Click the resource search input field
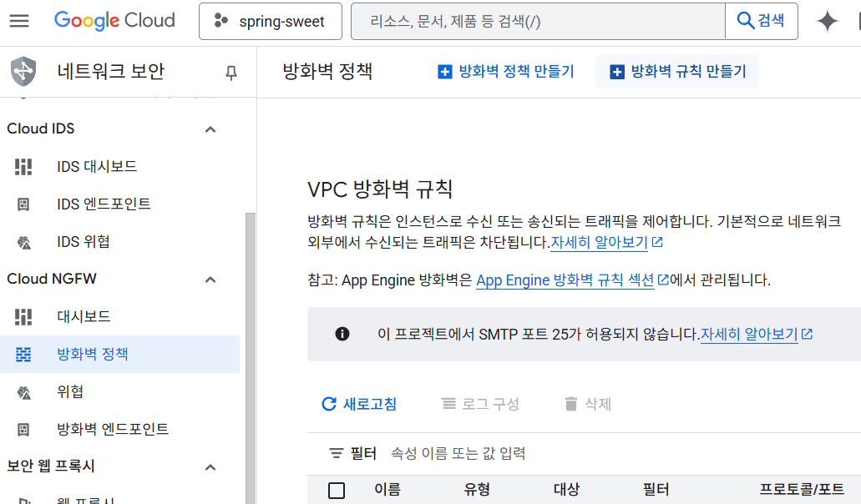Screen dimensions: 861x504 pos(538,22)
